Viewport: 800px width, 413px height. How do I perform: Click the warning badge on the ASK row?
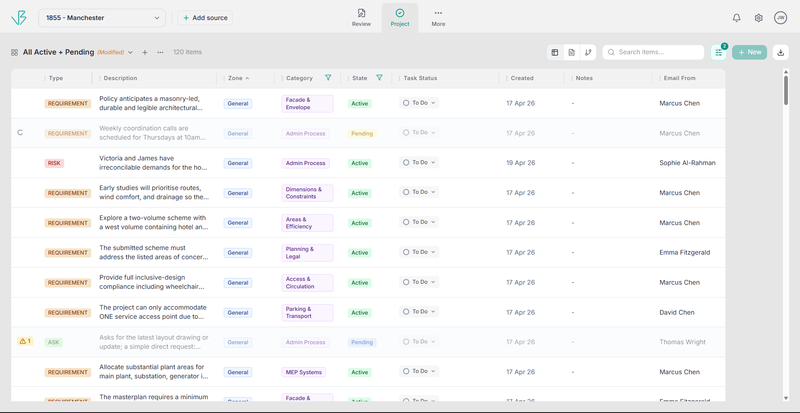25,341
